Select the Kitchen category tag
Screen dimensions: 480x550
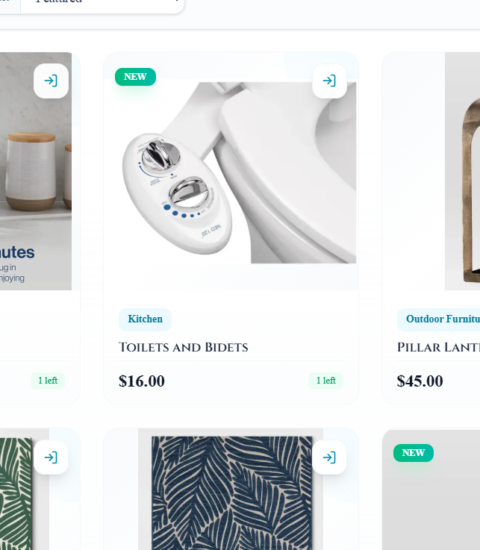point(145,319)
